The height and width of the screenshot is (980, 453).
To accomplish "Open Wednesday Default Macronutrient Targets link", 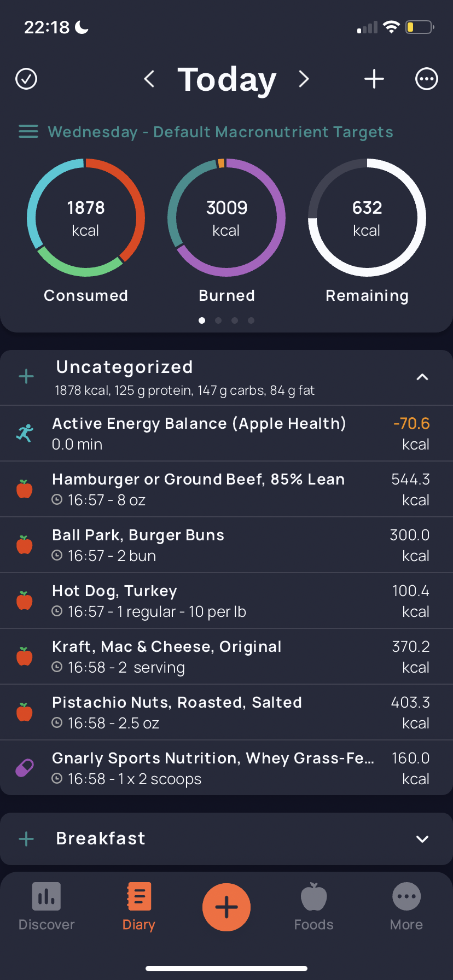I will click(220, 132).
